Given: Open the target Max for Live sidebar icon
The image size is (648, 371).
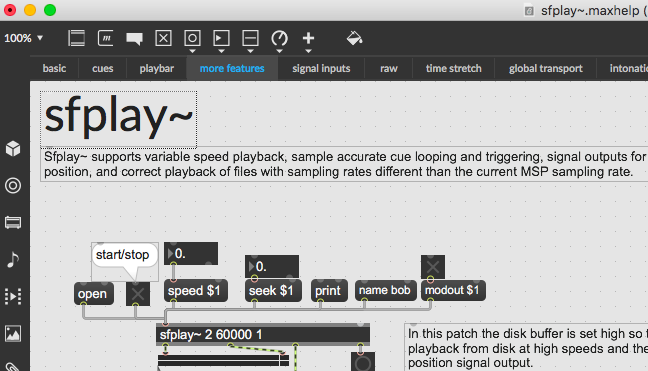Looking at the screenshot, I should [13, 186].
